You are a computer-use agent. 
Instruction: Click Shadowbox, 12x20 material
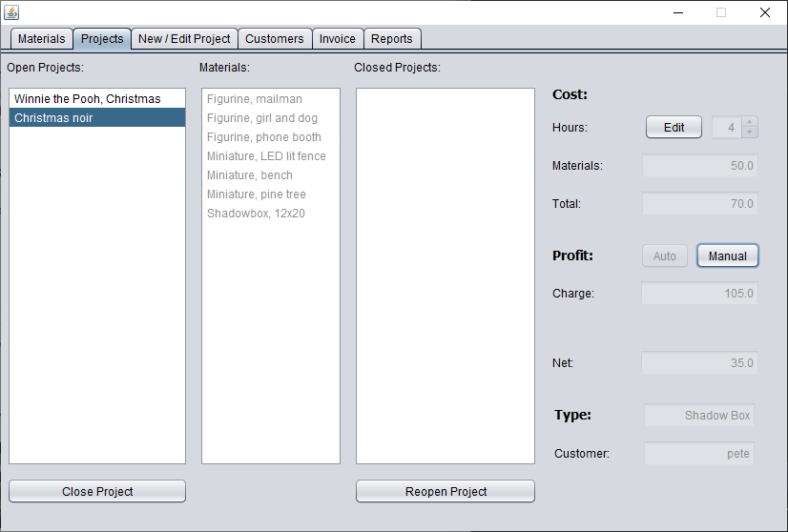coord(270,214)
